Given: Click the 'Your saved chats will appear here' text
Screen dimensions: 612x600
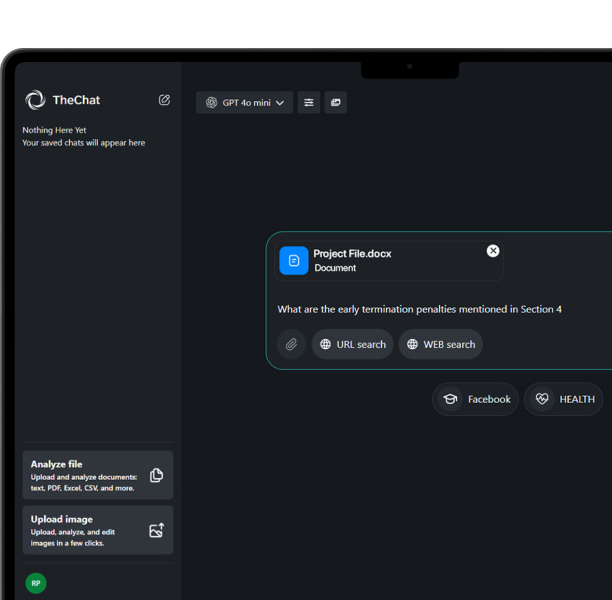Looking at the screenshot, I should [x=84, y=143].
